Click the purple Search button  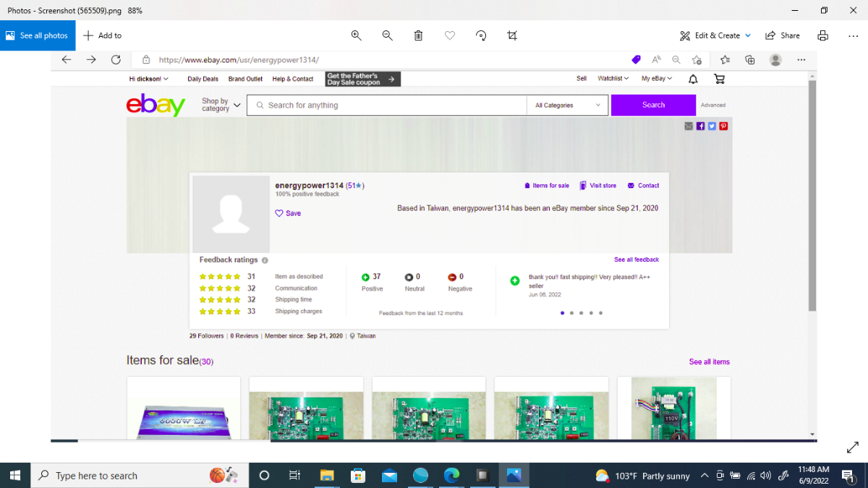coord(653,105)
